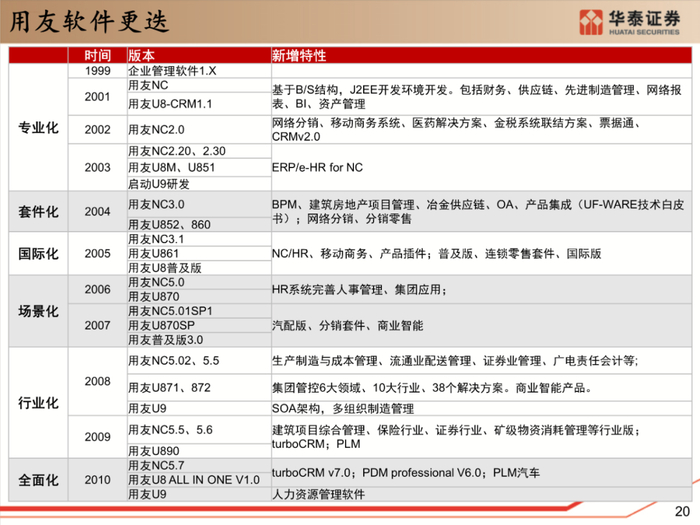Click the 用友NC5.7 version cell

click(x=199, y=465)
